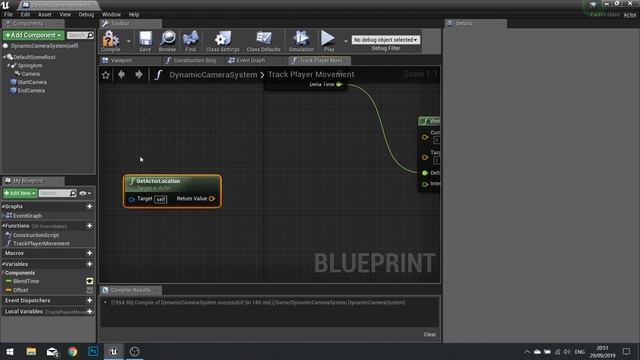Add a new event dispatcher

point(89,300)
